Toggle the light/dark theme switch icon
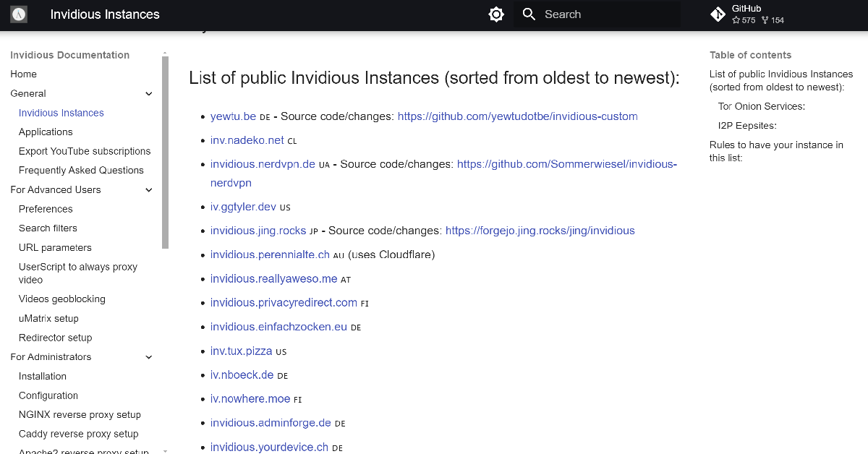 496,14
